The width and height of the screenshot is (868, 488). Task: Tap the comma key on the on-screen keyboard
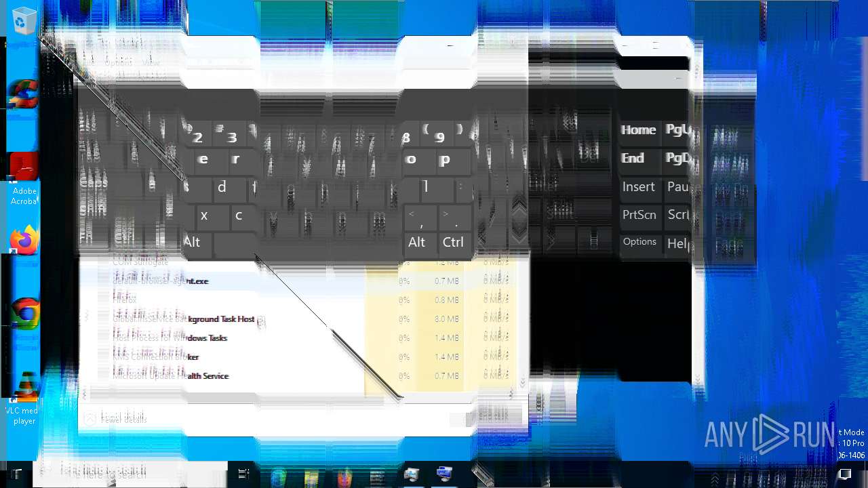click(x=421, y=217)
